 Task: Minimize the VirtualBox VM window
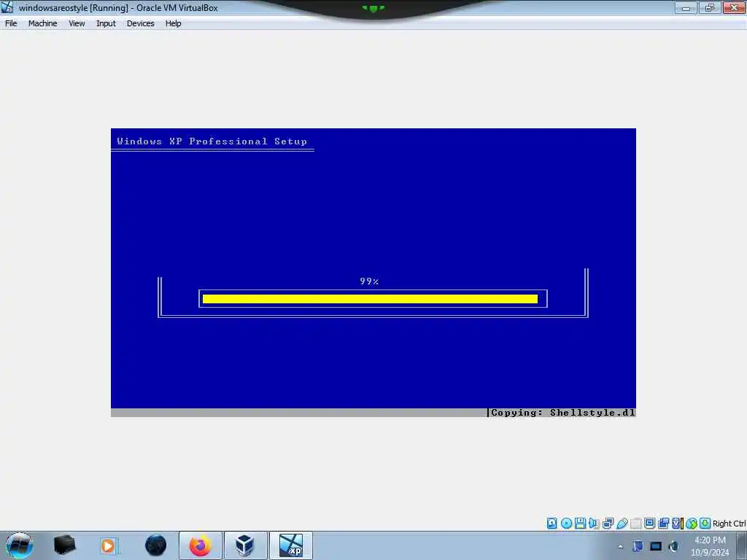tap(686, 7)
